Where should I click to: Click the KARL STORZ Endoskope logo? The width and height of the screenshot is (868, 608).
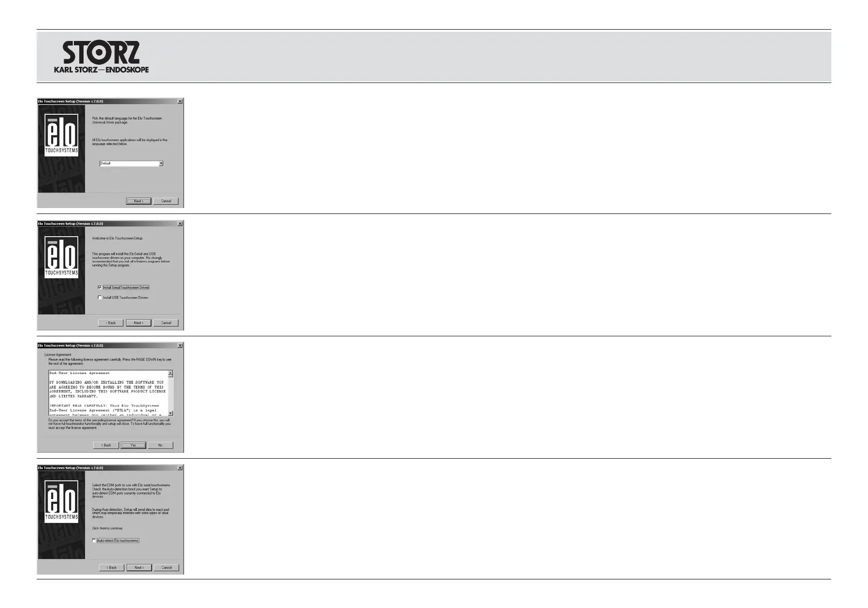tap(101, 57)
